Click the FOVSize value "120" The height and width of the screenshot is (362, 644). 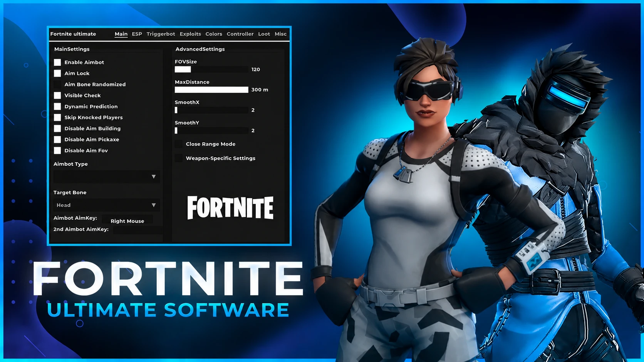pyautogui.click(x=256, y=69)
